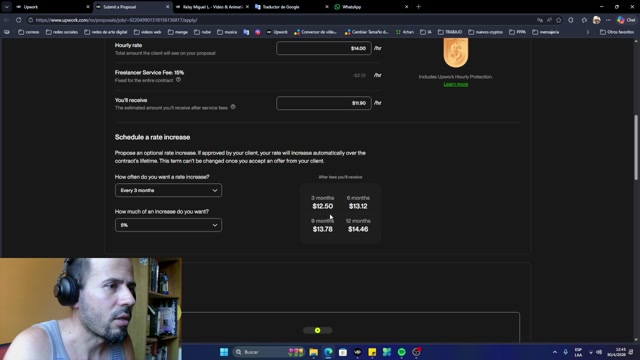
Task: Switch to the WhatsApp tab
Action: click(x=371, y=7)
